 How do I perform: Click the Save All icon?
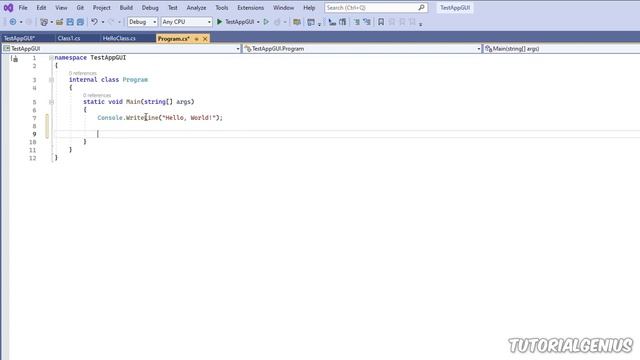coord(80,22)
